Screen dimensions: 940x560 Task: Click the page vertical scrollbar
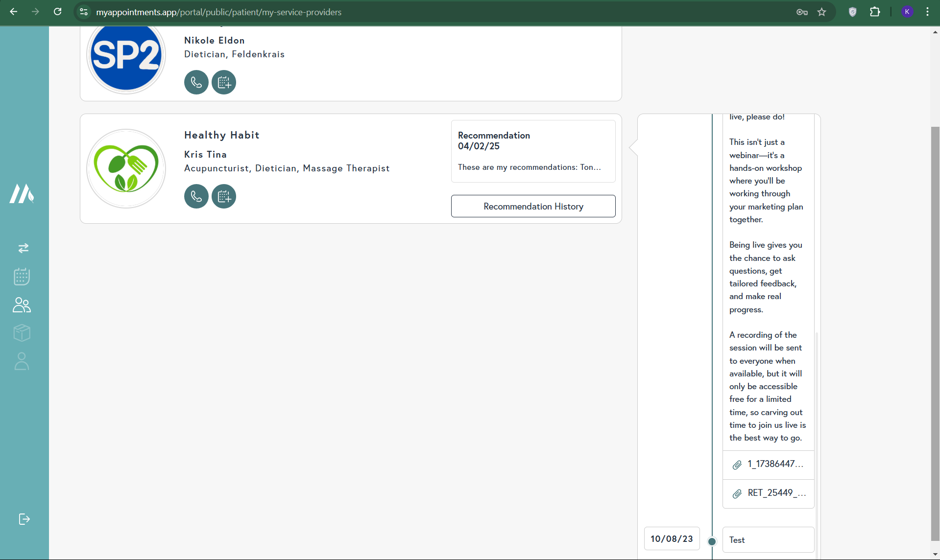935,333
